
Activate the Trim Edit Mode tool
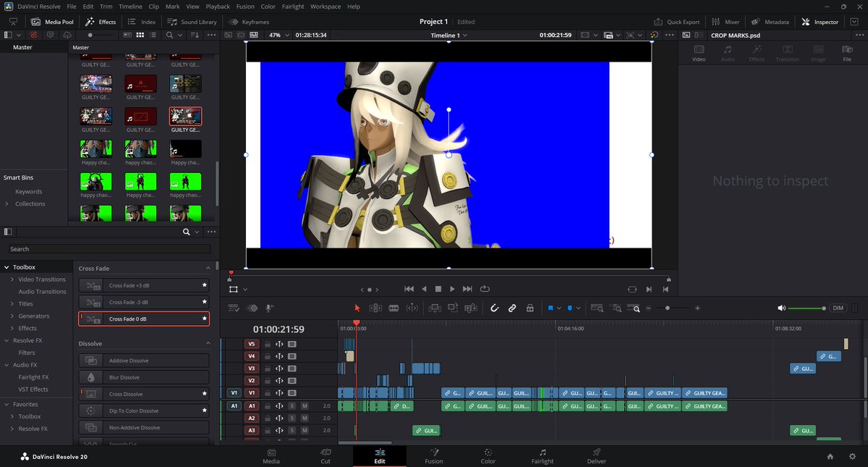point(375,308)
